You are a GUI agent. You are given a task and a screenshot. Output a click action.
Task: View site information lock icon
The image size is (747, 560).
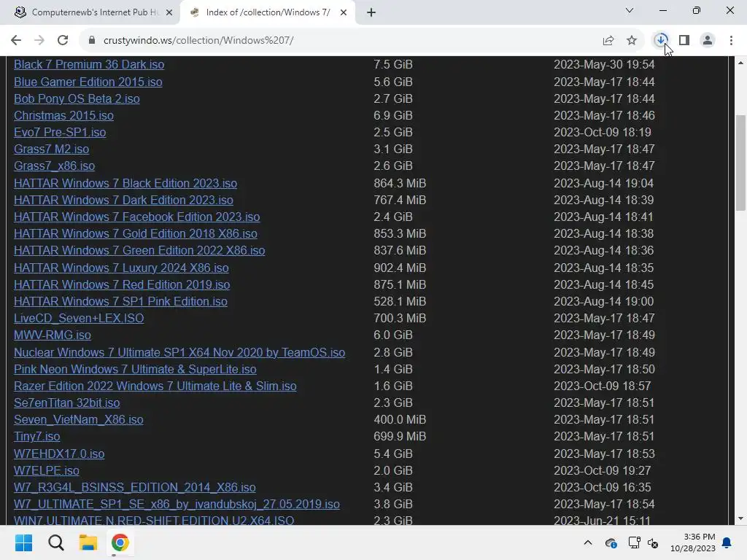pyautogui.click(x=92, y=40)
